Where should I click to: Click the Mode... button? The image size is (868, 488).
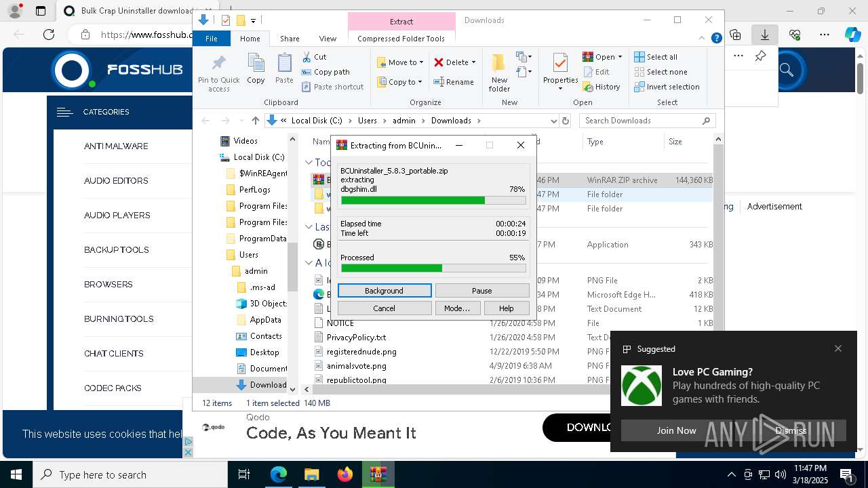point(457,308)
